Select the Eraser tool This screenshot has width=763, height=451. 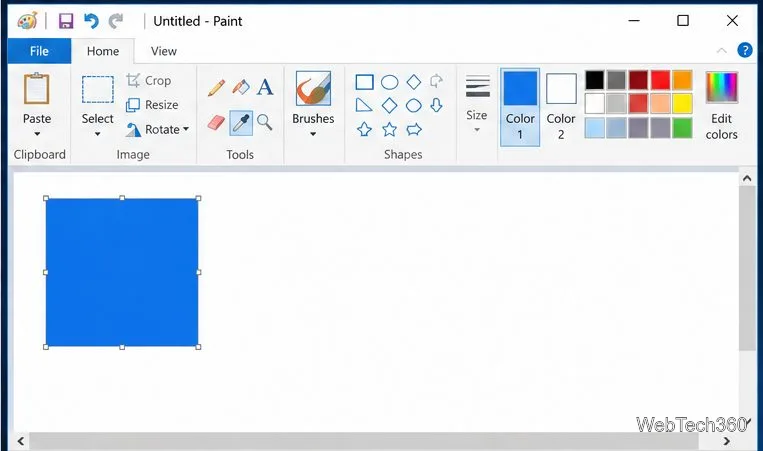coord(216,123)
